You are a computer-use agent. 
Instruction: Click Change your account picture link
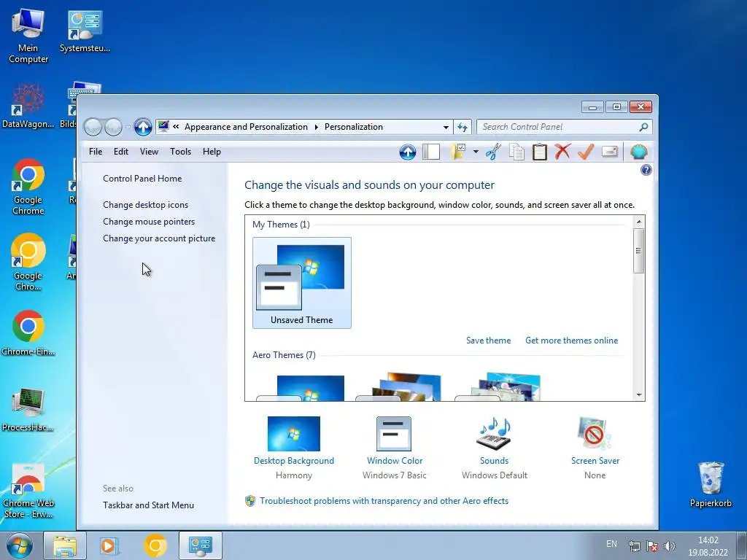click(158, 238)
